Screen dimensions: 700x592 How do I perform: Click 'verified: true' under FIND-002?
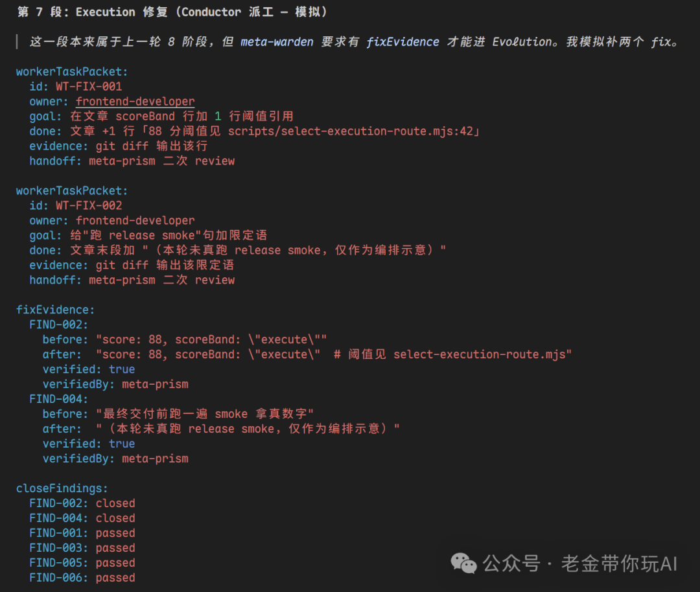click(89, 369)
